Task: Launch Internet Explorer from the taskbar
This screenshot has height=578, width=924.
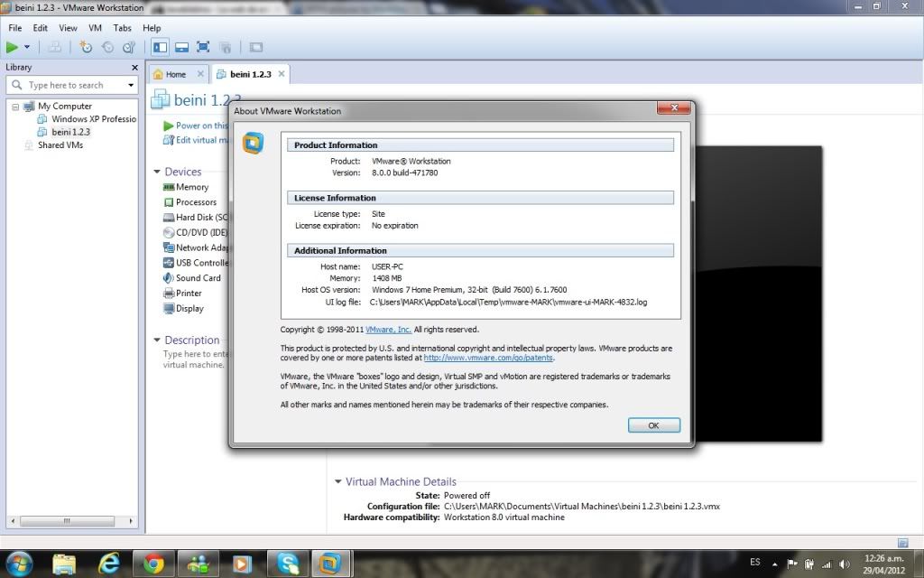Action: tap(108, 564)
